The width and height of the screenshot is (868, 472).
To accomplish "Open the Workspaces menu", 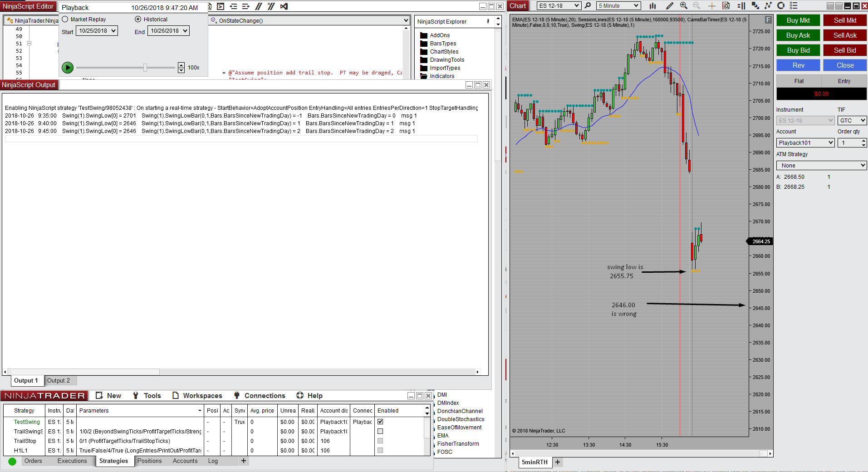I will 197,396.
